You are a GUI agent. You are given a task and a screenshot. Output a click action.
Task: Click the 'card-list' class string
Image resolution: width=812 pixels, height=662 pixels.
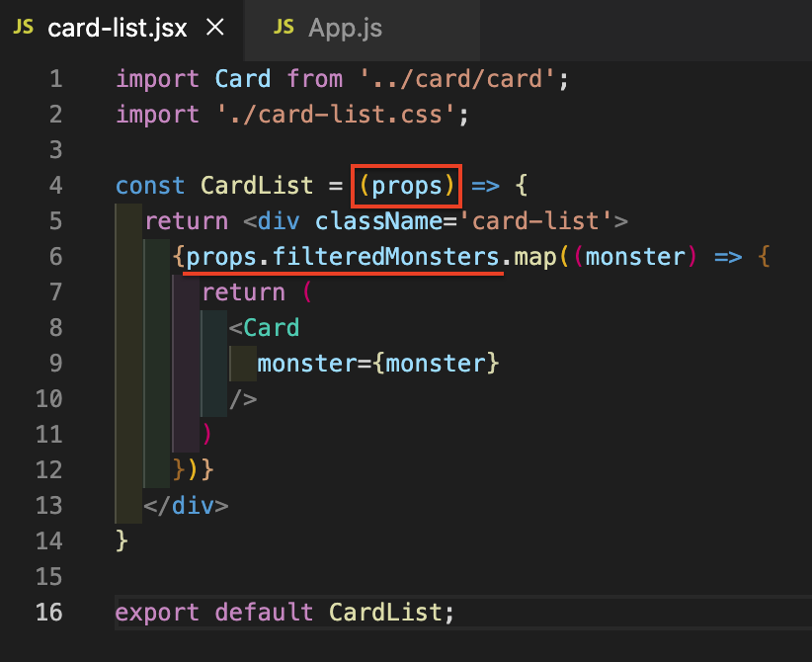point(535,221)
